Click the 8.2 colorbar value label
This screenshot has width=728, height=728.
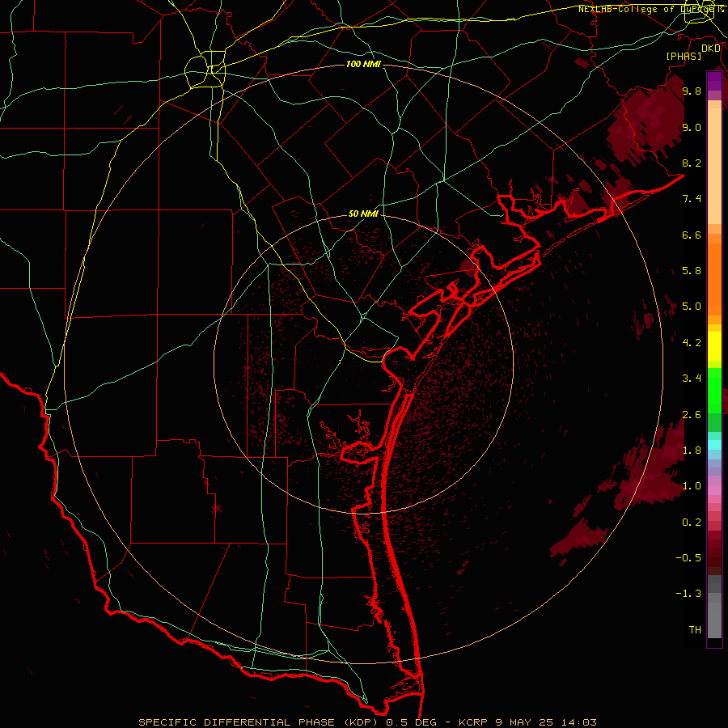[692, 163]
